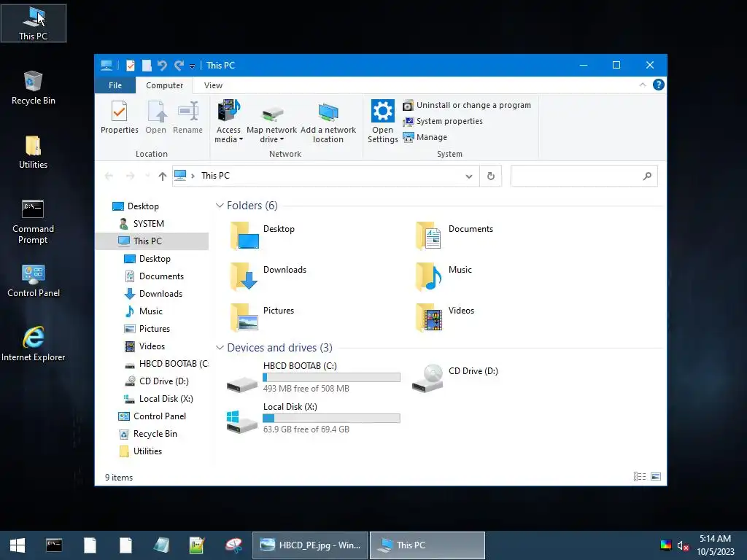The height and width of the screenshot is (560, 747).
Task: Switch to HBCD_PE.jpg taskbar window
Action: coord(310,545)
